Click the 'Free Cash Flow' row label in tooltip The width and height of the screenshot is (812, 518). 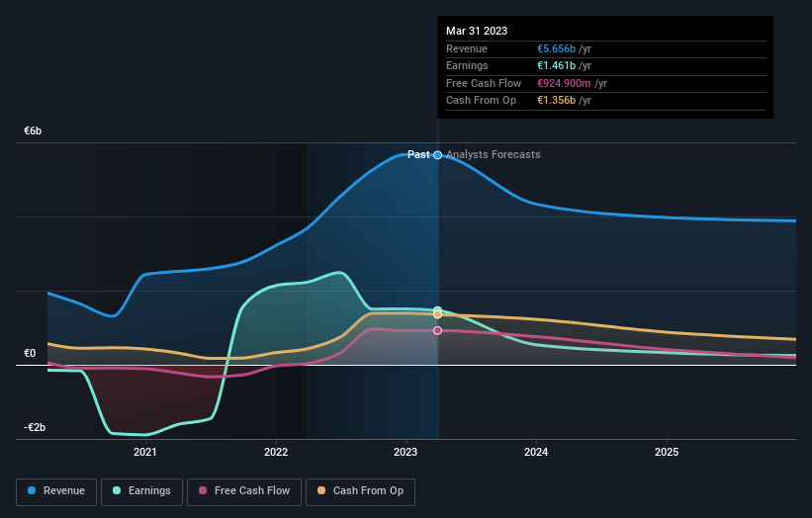pyautogui.click(x=484, y=83)
